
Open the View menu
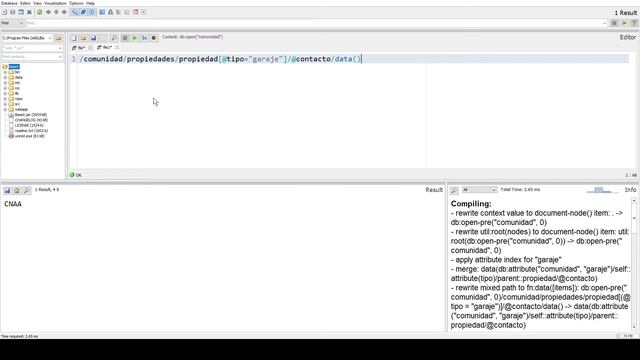[37, 3]
